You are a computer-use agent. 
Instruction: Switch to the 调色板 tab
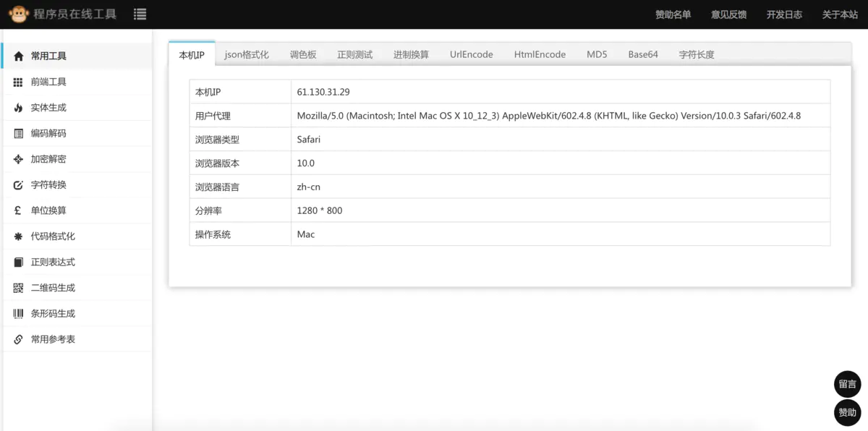[303, 54]
